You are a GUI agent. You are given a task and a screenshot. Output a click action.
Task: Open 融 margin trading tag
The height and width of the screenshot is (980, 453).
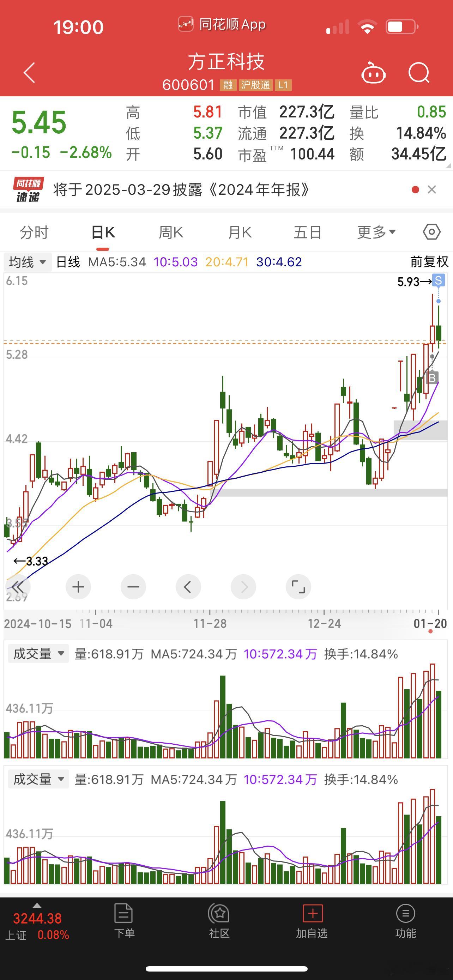click(x=228, y=85)
